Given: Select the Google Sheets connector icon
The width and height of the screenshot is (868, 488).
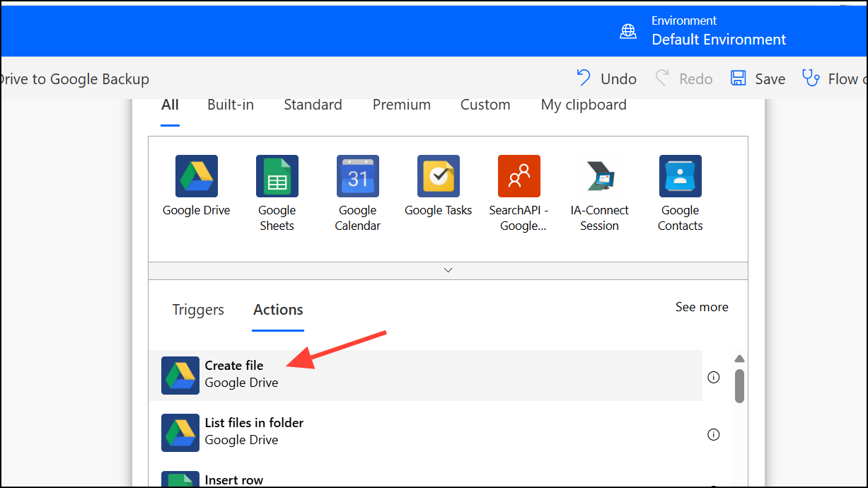Looking at the screenshot, I should (277, 176).
